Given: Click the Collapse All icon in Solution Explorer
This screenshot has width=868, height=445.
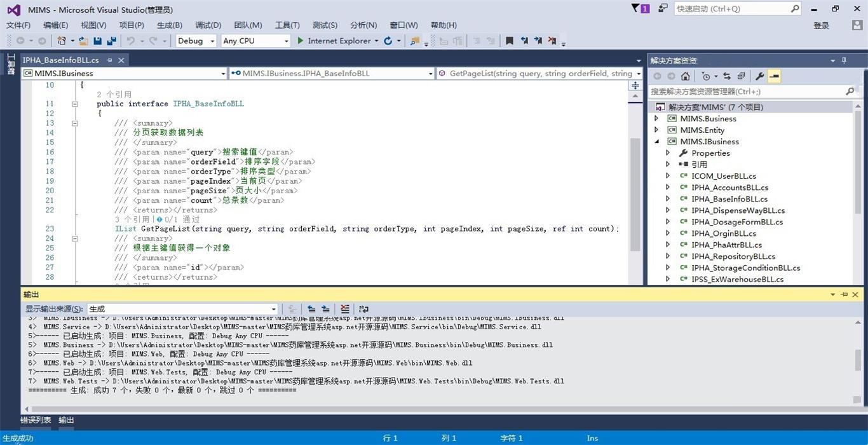Looking at the screenshot, I should point(741,76).
